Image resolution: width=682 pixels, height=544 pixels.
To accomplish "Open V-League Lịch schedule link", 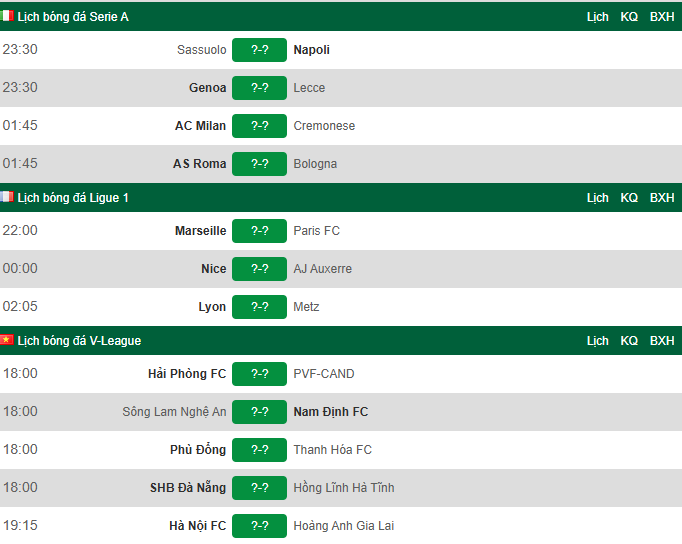I will [597, 340].
